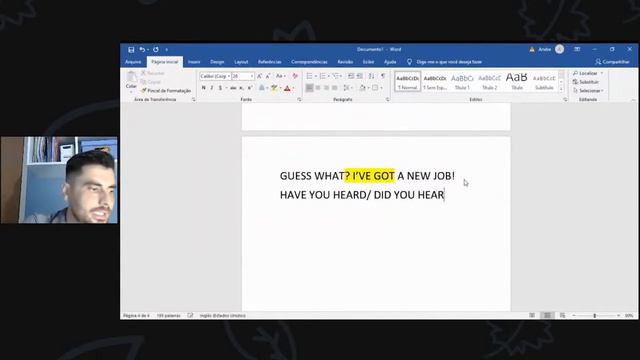Open the font color dropdown arrow
The image size is (640, 360).
tap(293, 88)
